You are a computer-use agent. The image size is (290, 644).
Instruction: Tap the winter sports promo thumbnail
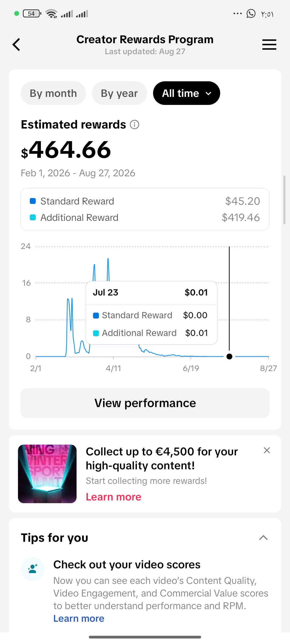point(47,474)
